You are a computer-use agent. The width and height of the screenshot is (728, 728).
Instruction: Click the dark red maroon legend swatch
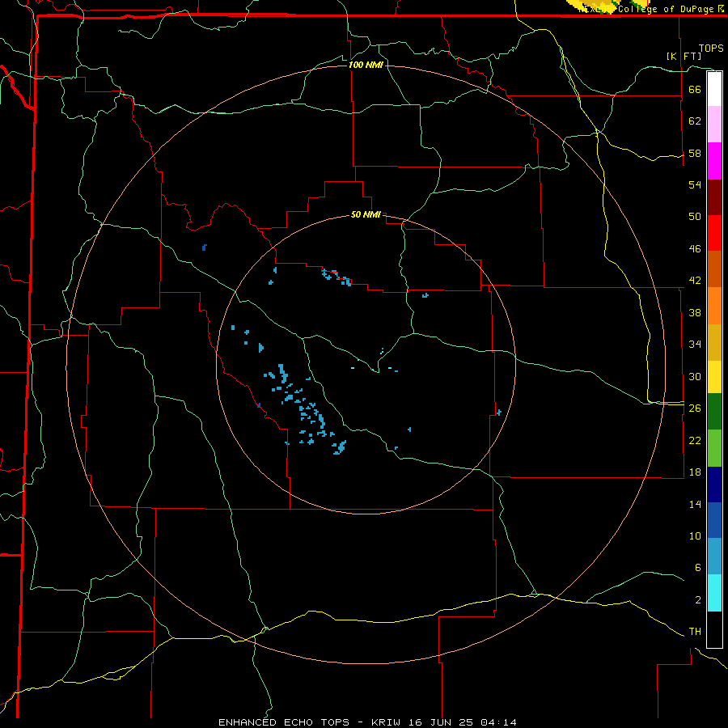coord(714,197)
